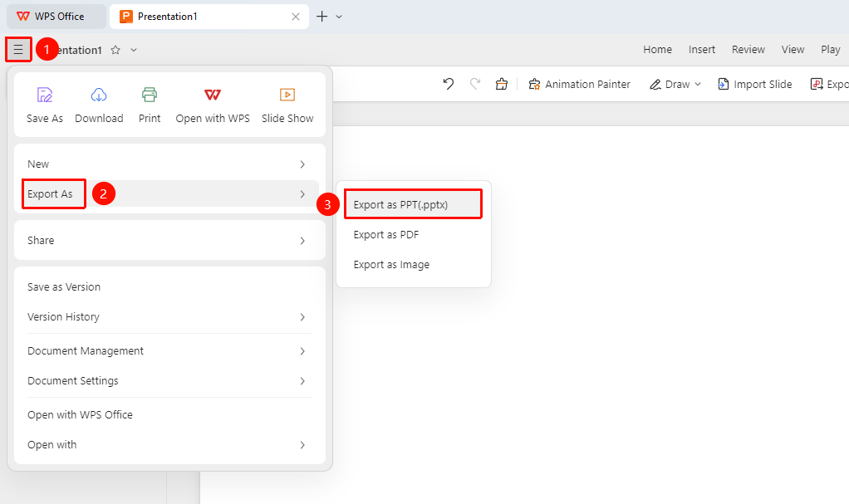This screenshot has width=849, height=504.
Task: Click the Print icon
Action: [x=150, y=95]
